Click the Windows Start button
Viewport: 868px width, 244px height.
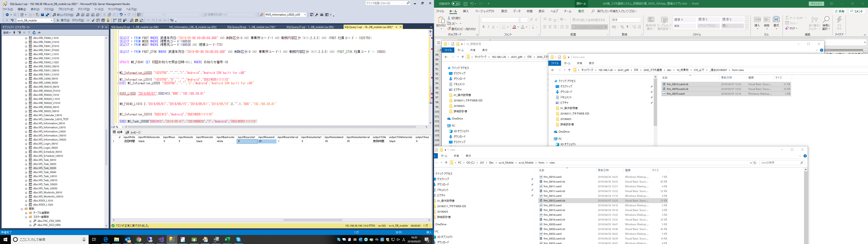pyautogui.click(x=5, y=240)
